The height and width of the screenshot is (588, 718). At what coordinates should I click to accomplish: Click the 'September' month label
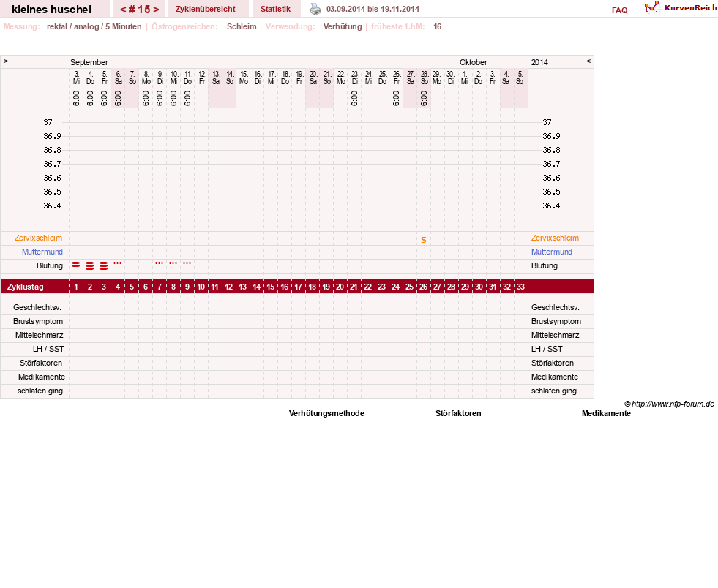[x=89, y=62]
